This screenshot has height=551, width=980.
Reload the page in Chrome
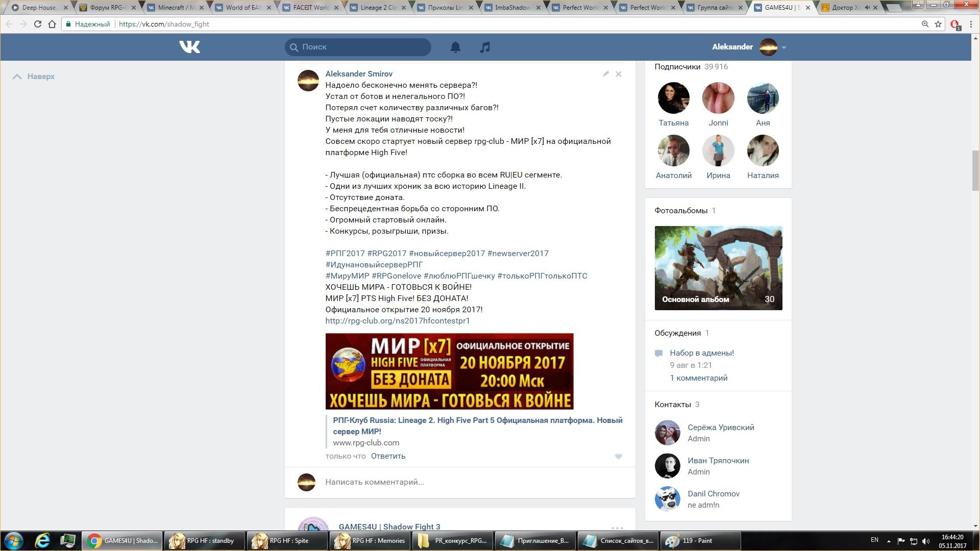tap(37, 24)
